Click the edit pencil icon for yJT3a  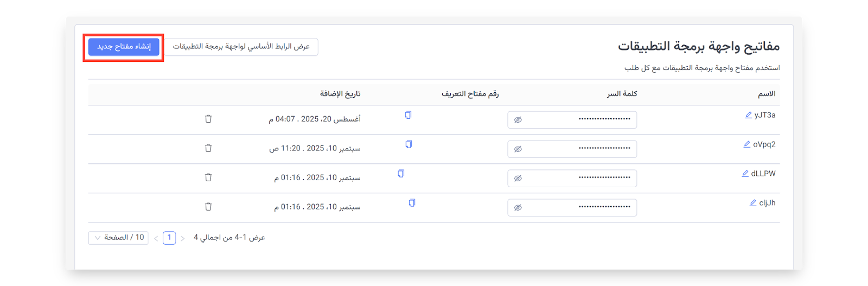pos(749,115)
